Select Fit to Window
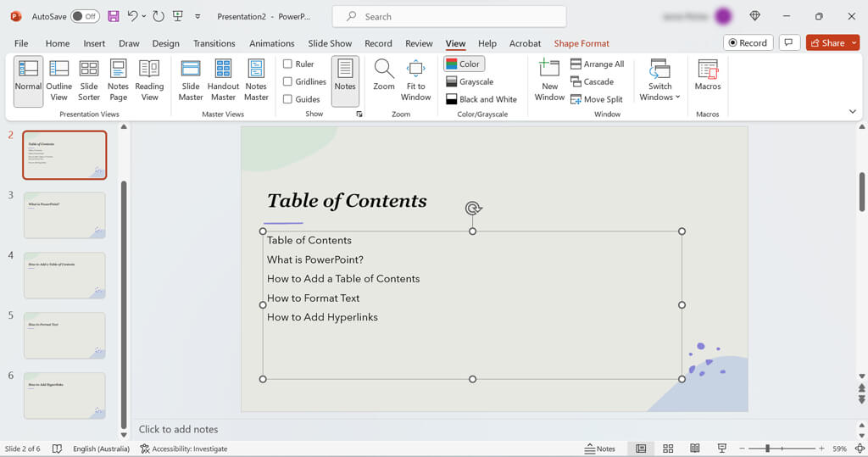The width and height of the screenshot is (868, 457). pos(415,81)
